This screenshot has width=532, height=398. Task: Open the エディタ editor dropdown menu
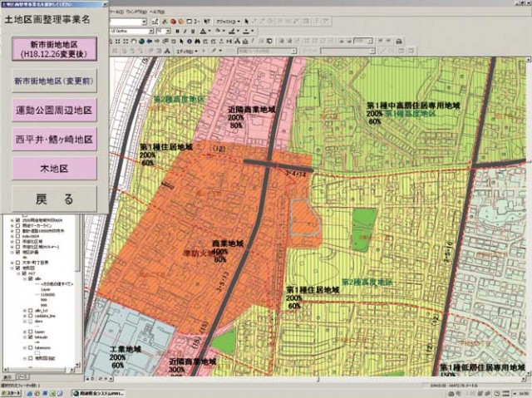pyautogui.click(x=186, y=52)
